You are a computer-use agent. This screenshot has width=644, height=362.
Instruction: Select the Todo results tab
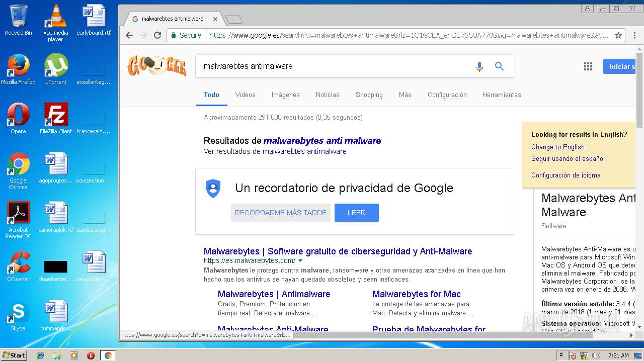click(x=211, y=95)
